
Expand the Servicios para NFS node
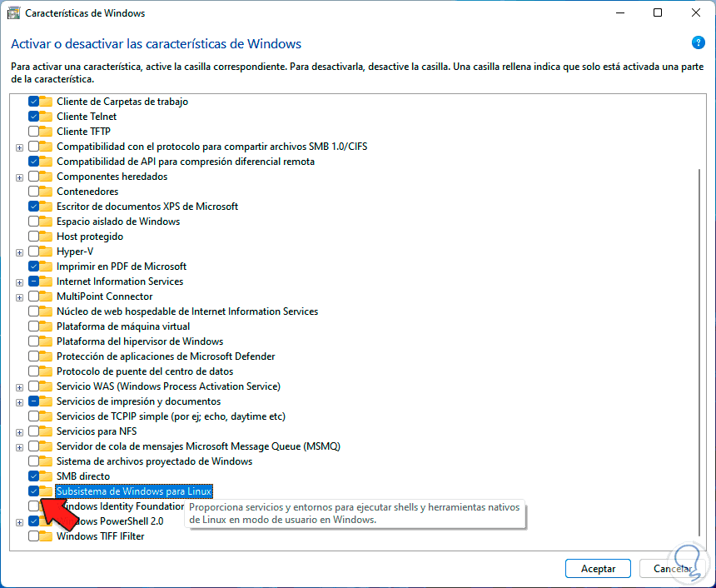tap(19, 432)
